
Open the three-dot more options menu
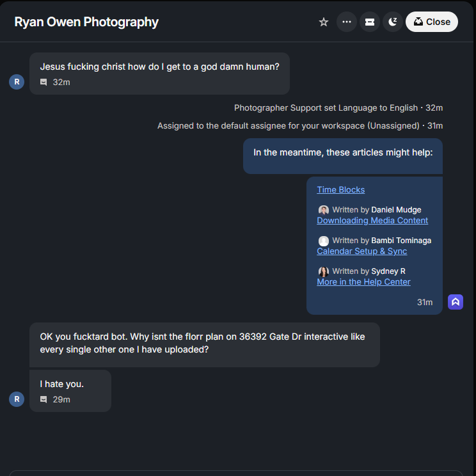(347, 22)
